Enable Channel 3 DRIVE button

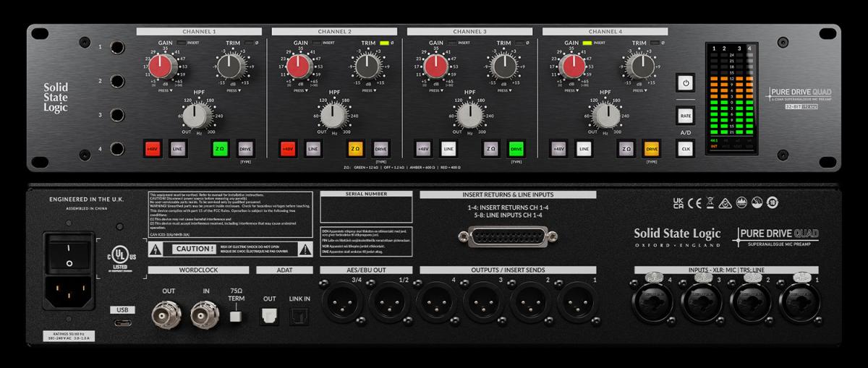516,149
